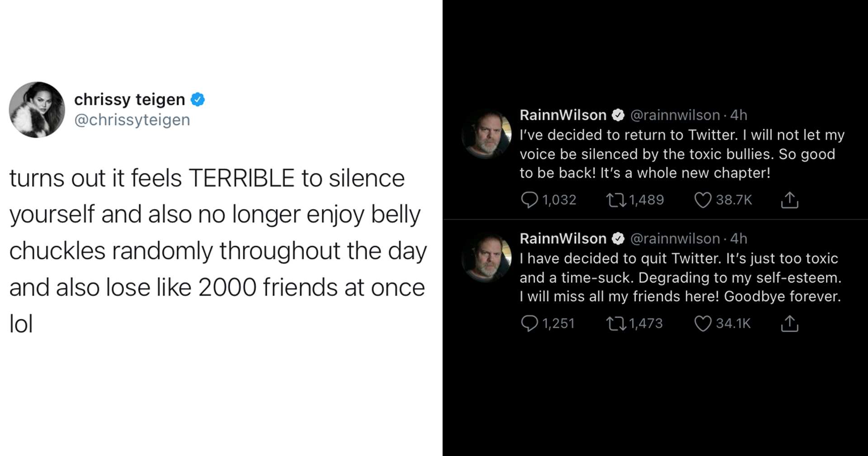Retweet the quit Twitter tweet

coord(616,323)
